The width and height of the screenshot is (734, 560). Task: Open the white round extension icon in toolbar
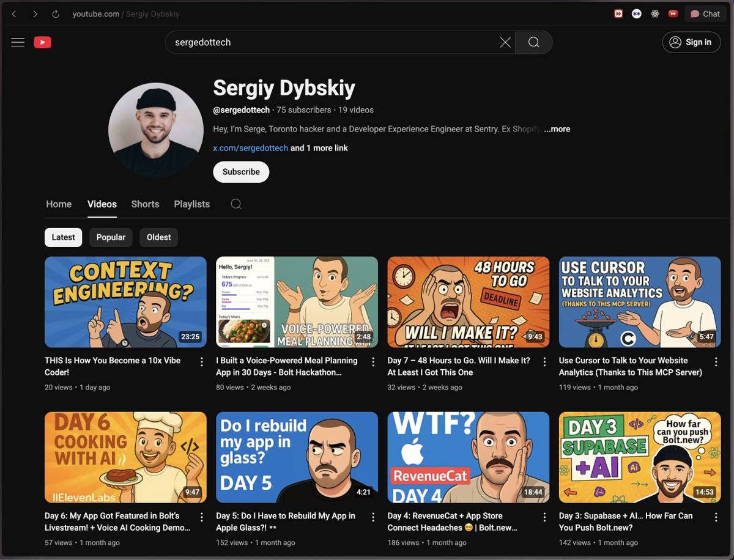point(637,13)
